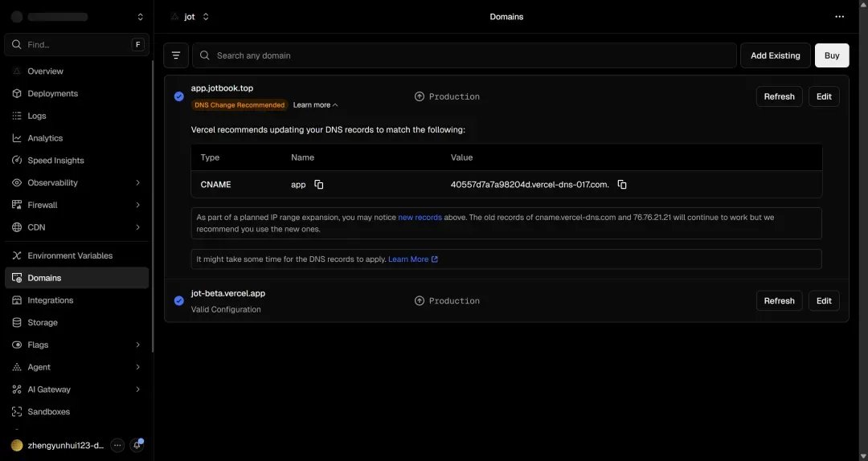Screen dimensions: 868x461
Task: Focus the Find search field
Action: 76,44
